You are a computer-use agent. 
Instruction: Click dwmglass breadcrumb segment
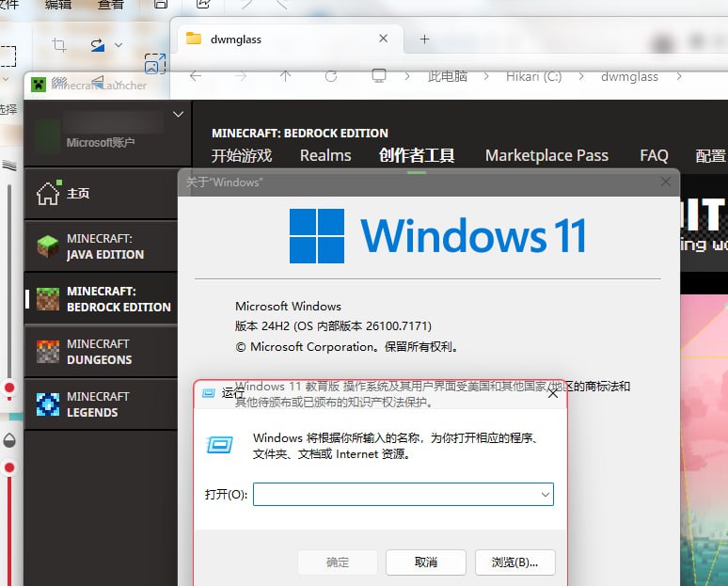[629, 76]
